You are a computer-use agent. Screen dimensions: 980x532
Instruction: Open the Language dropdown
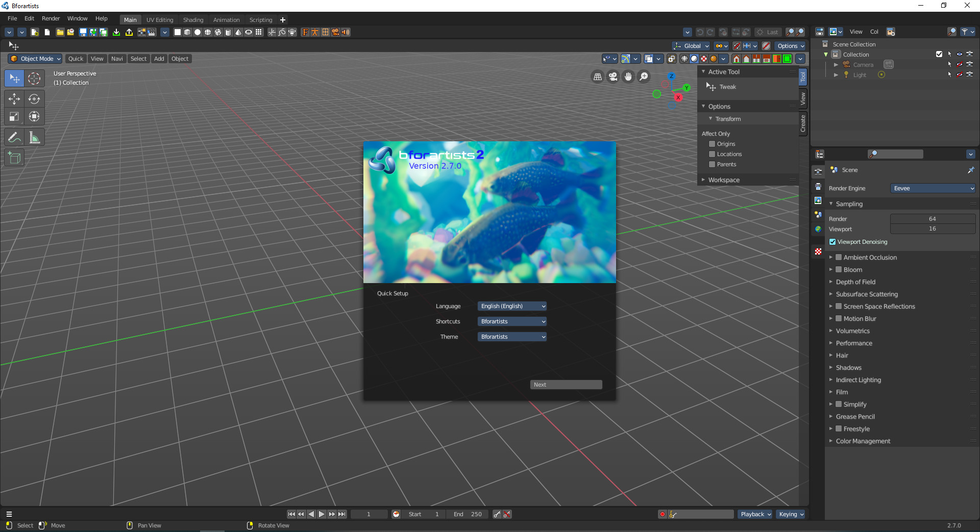[512, 306]
